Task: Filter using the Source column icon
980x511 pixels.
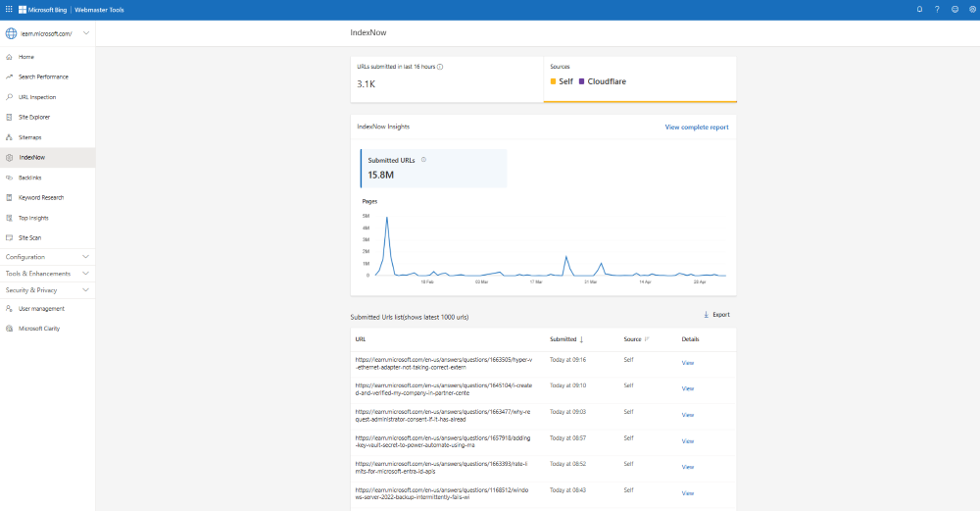Action: 647,339
